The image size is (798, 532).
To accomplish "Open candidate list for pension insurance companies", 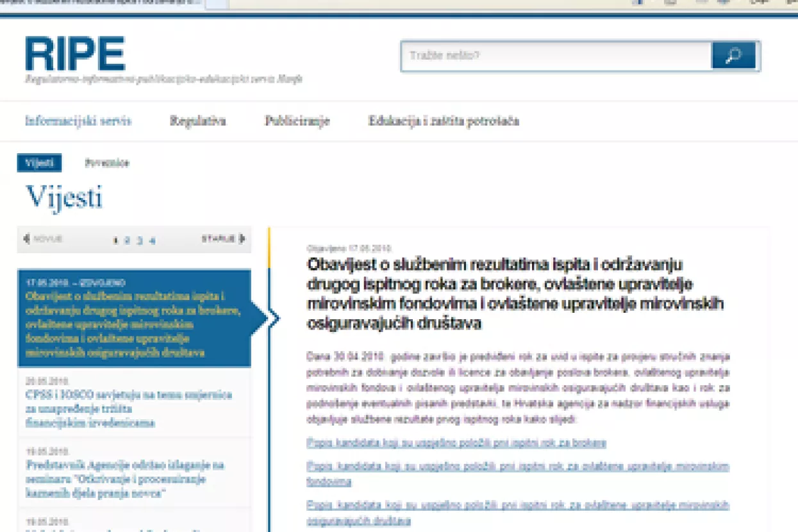I will point(518,513).
